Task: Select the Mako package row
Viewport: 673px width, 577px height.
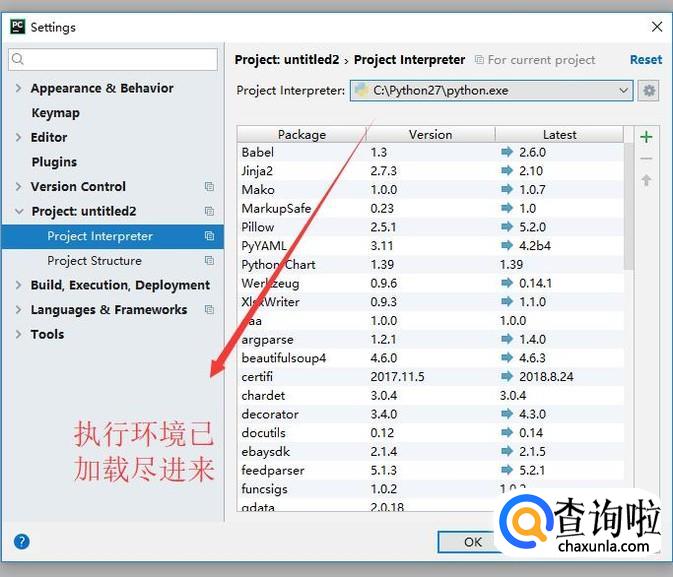Action: [430, 189]
